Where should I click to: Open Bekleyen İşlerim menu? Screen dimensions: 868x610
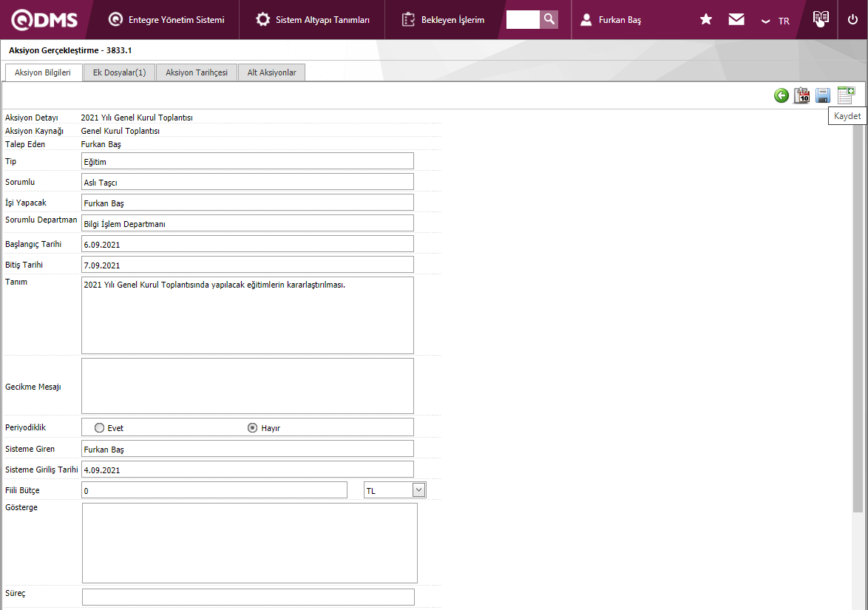point(444,20)
